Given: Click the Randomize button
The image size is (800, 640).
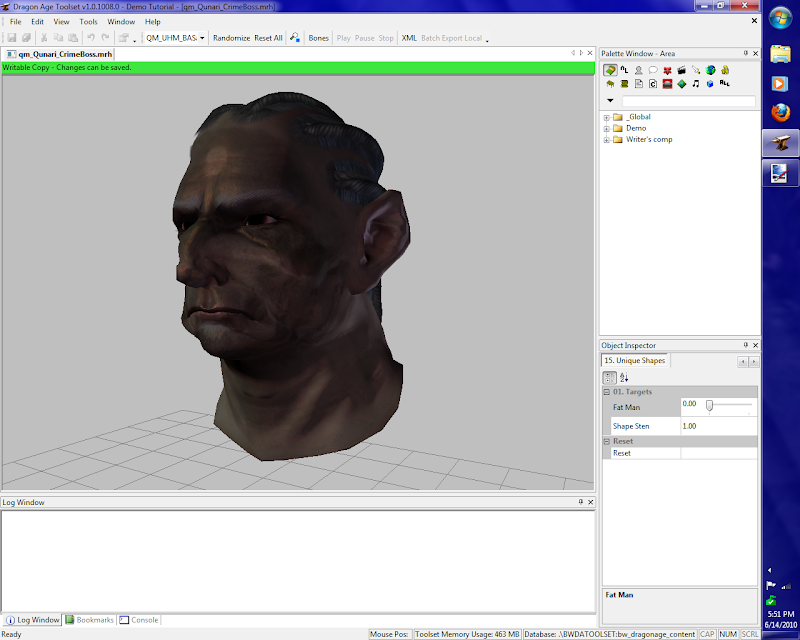Looking at the screenshot, I should pyautogui.click(x=231, y=38).
